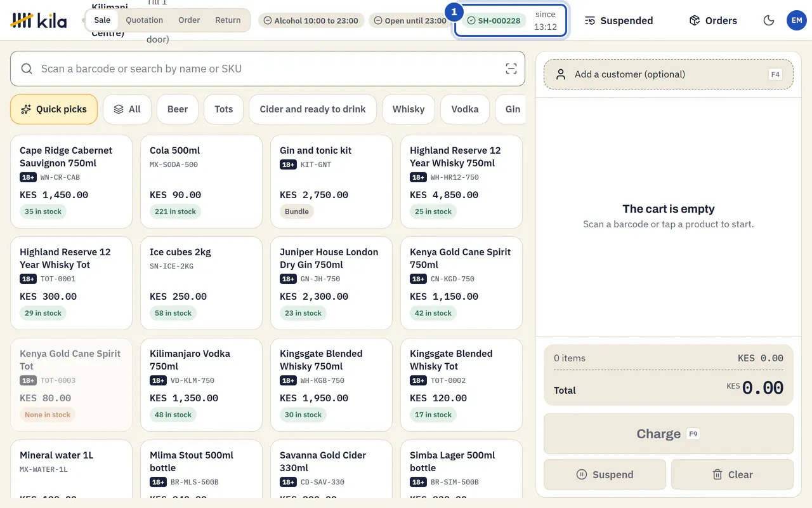The width and height of the screenshot is (812, 508).
Task: Clear the cart
Action: pos(732,474)
